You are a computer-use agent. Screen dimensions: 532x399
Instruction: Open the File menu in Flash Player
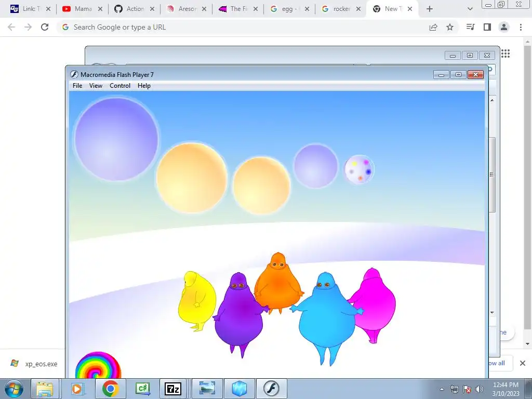[77, 86]
